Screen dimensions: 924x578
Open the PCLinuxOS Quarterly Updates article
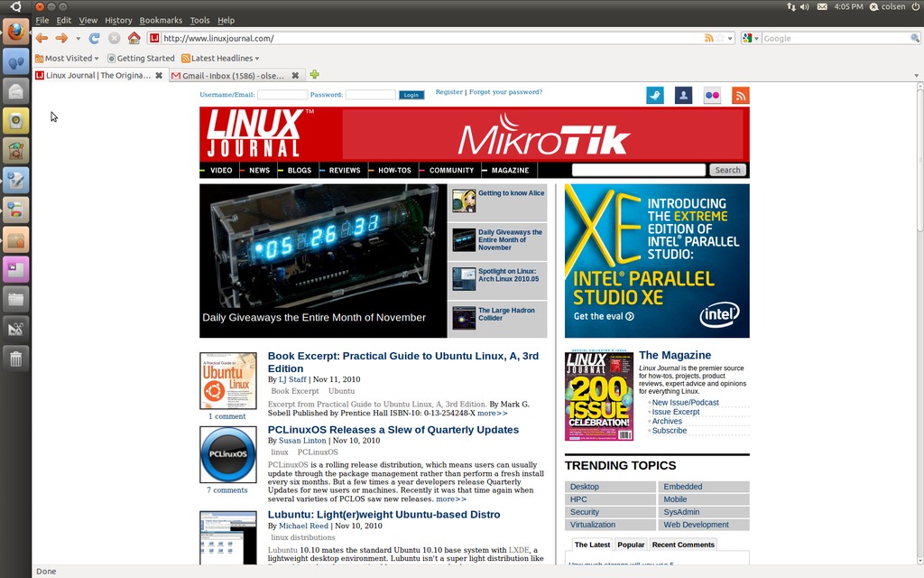tap(393, 430)
